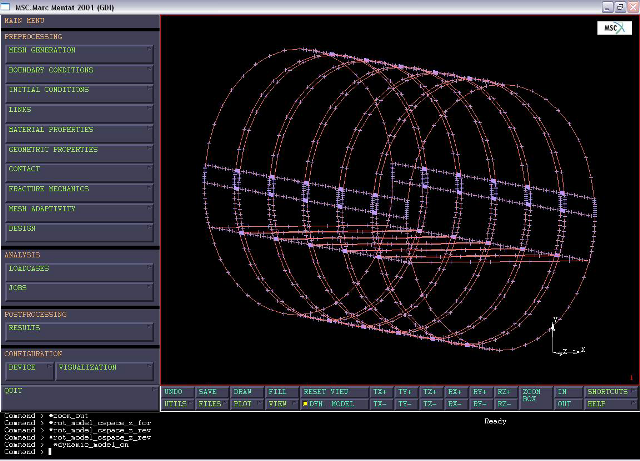640x461 pixels.
Task: Open the DESIGN menu
Action: 80,232
